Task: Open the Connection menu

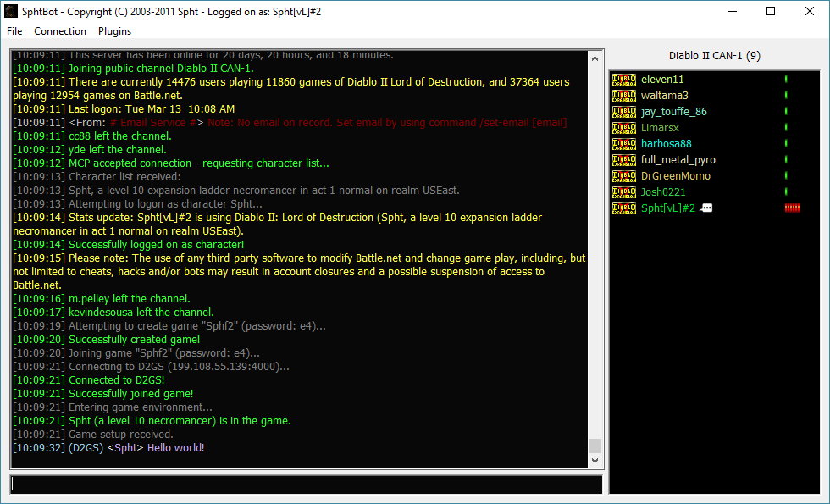Action: 60,31
